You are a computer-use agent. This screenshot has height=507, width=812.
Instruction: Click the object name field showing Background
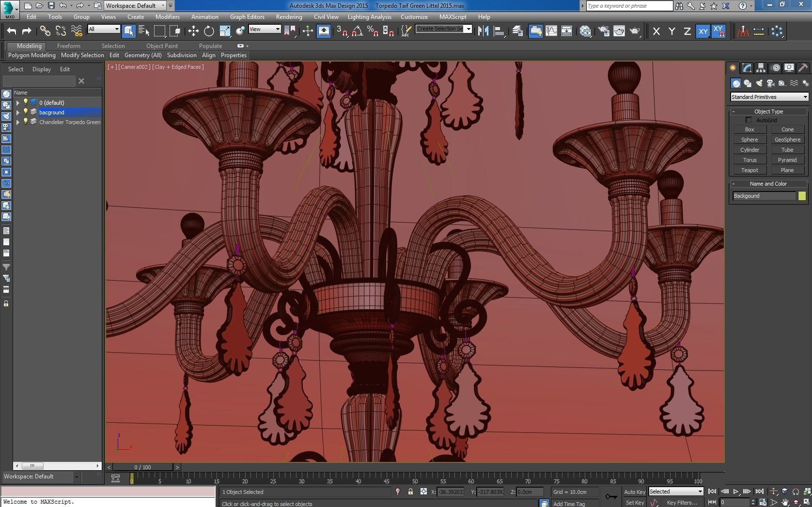(x=764, y=196)
